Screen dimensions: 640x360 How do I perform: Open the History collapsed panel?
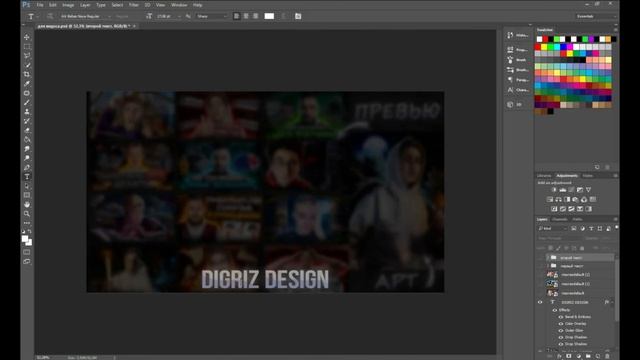tap(518, 36)
